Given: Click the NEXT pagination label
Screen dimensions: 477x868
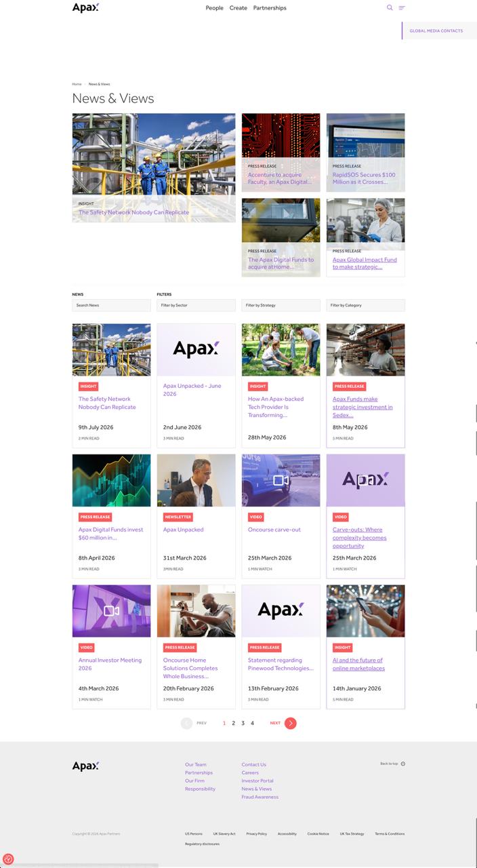Looking at the screenshot, I should pos(275,723).
